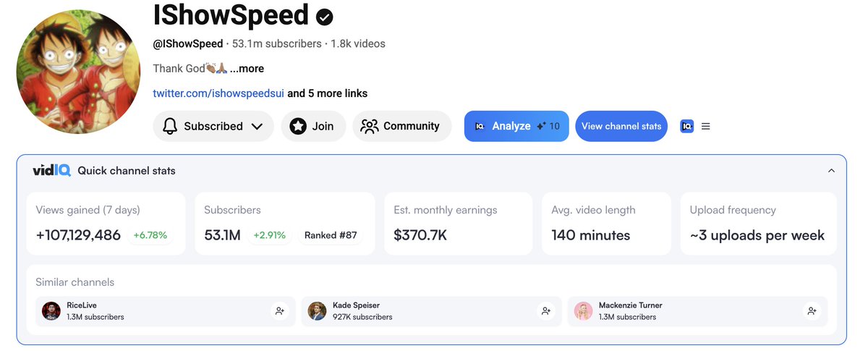Show the 'and 5 more links' list
Viewport: 868px width, 351px height.
pyautogui.click(x=328, y=93)
